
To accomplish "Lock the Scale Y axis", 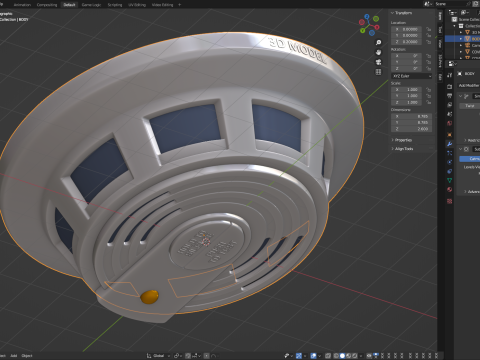I will click(x=428, y=96).
